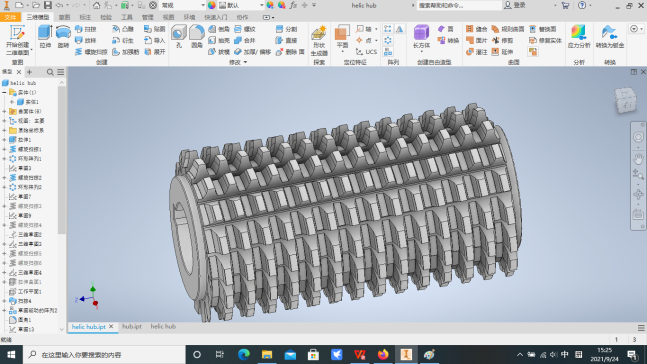Open the fx parameters tool
The height and width of the screenshot is (364, 647).
coord(293,5)
